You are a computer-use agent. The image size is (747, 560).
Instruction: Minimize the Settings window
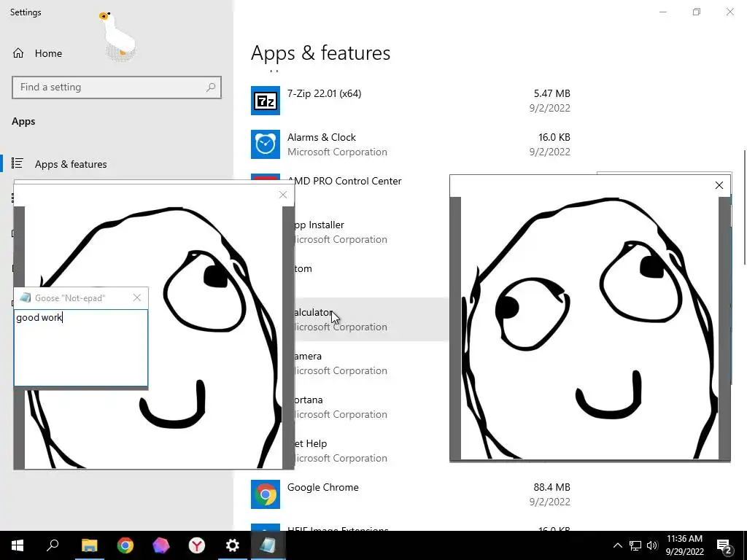tap(662, 12)
